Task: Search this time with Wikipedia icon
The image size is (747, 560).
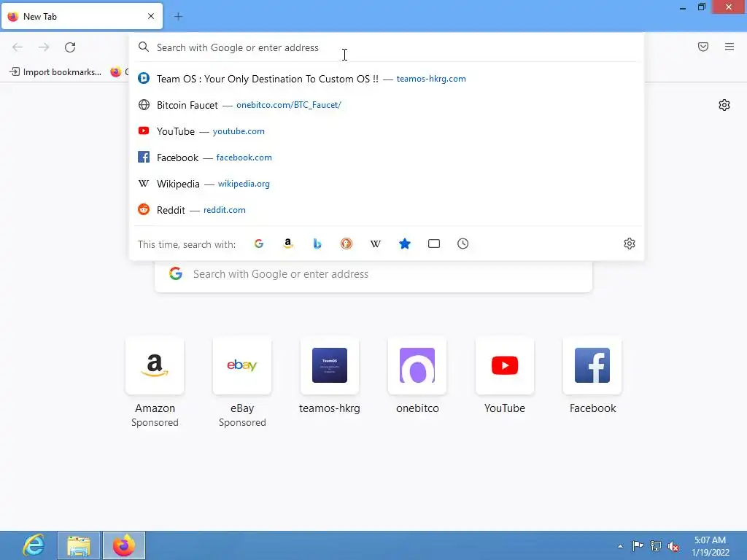Action: (x=376, y=244)
